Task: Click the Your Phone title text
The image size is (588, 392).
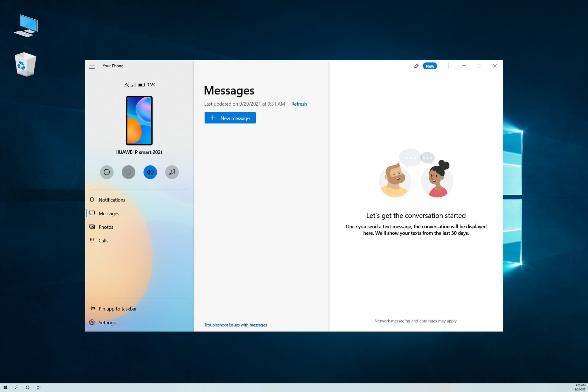Action: 113,66
